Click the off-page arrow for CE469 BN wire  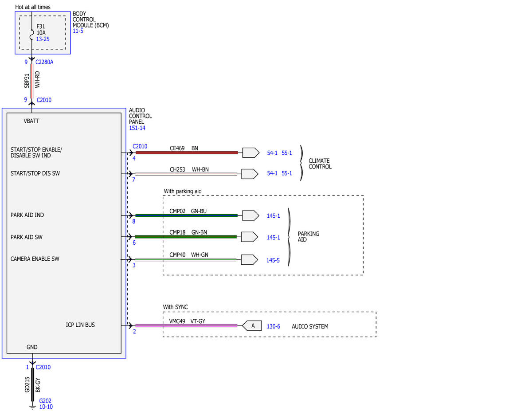[x=250, y=153]
